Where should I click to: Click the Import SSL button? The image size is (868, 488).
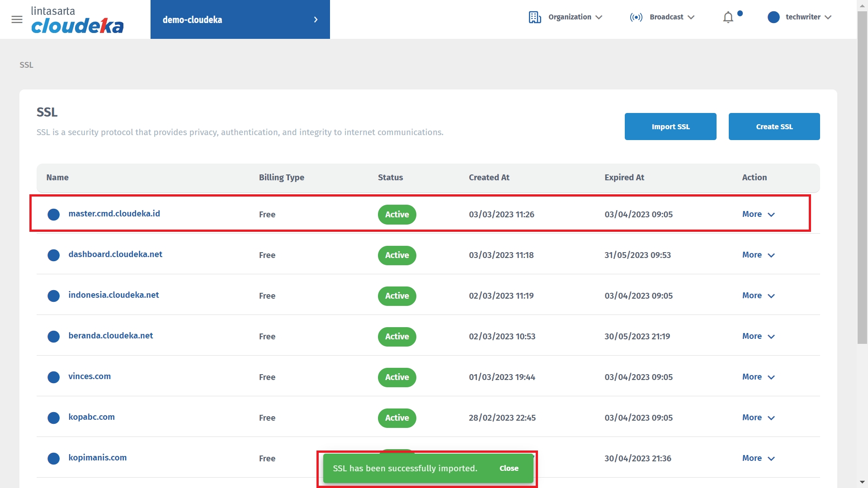coord(670,127)
